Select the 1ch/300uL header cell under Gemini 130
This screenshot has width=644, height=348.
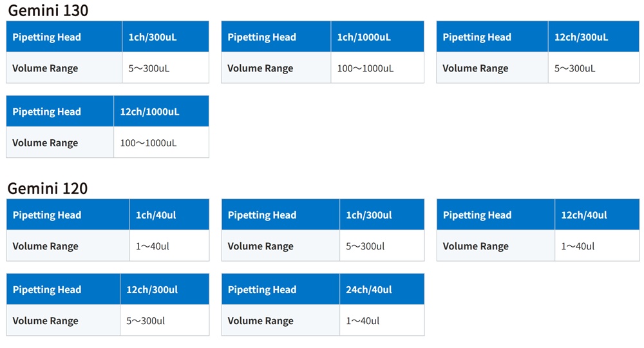[x=166, y=37]
